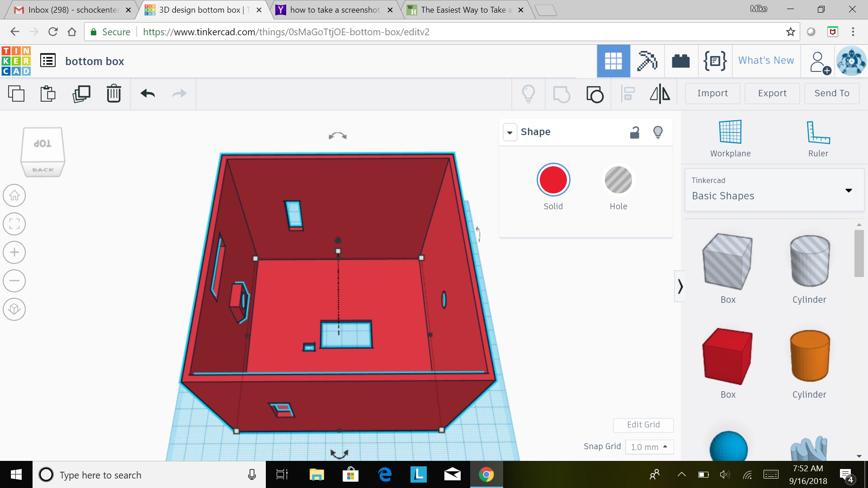Open the Chrome three-dot menu
868x488 pixels.
pyautogui.click(x=853, y=32)
